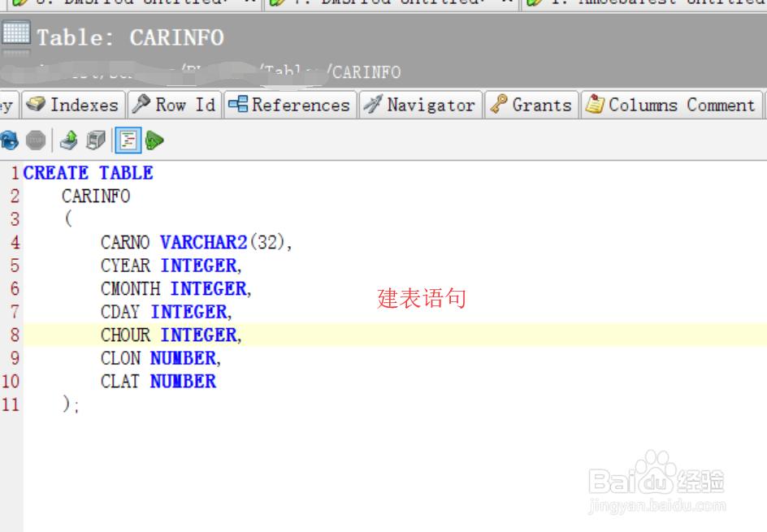
Task: Click the closing ');' on line 11
Action: click(71, 404)
